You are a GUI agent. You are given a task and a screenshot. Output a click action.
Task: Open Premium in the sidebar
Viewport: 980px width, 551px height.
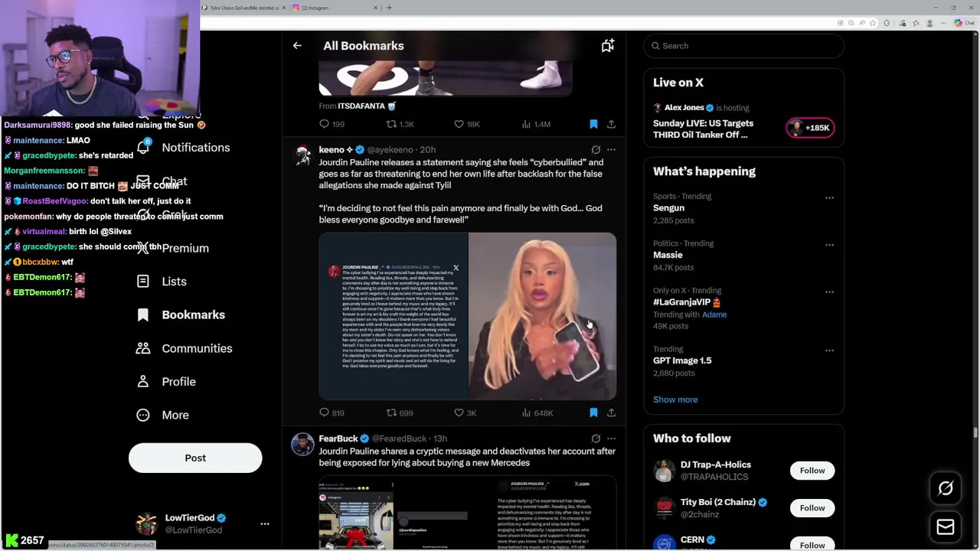point(174,248)
